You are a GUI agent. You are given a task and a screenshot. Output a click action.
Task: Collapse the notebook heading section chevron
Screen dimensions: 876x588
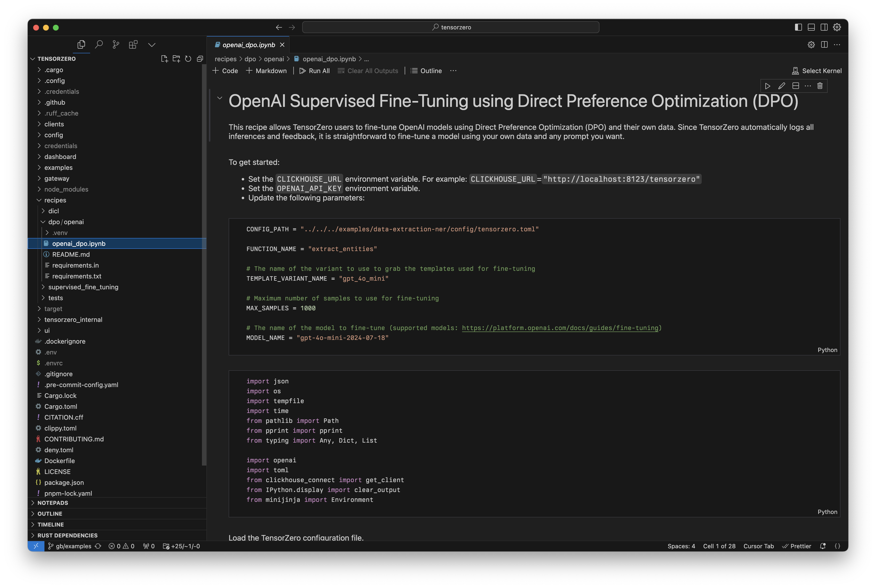point(220,98)
